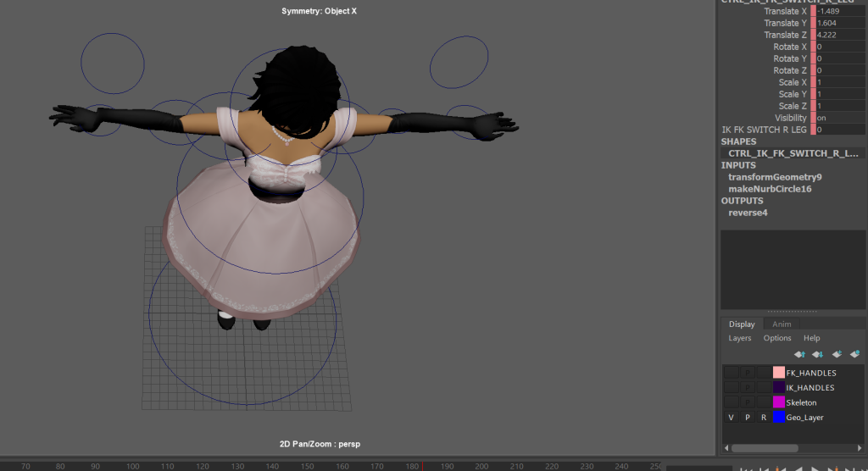
Task: Click IK FK SWITCH R LEG value field
Action: click(840, 130)
